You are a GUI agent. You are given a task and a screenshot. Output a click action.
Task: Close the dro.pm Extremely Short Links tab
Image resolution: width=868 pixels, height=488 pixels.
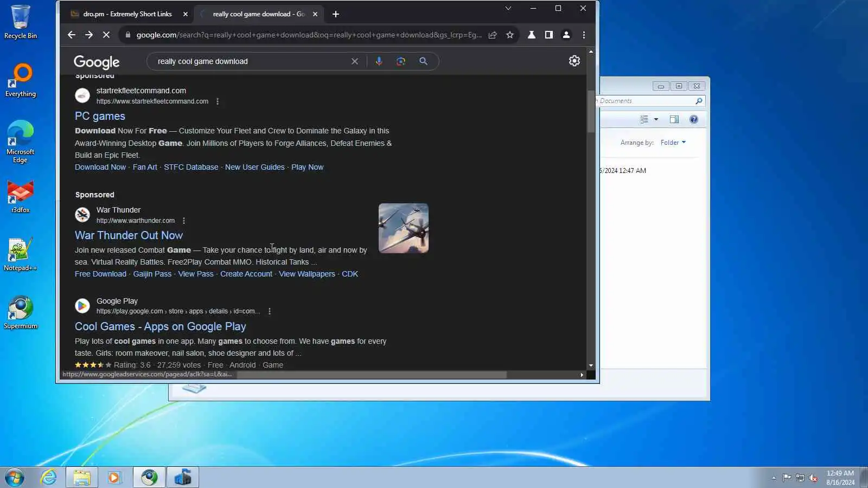tap(186, 14)
